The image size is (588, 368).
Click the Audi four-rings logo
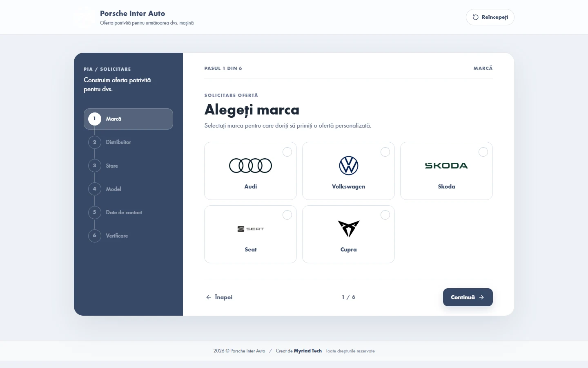pyautogui.click(x=250, y=166)
